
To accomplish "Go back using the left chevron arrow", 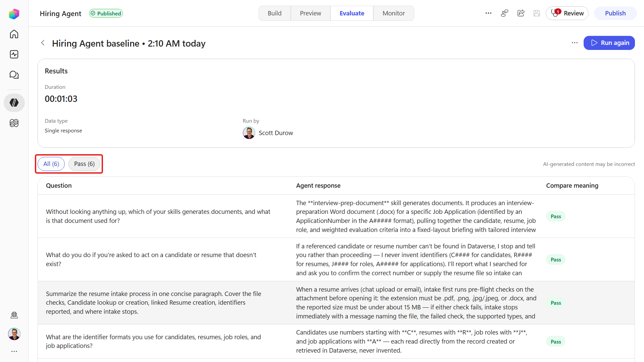I will (x=43, y=43).
